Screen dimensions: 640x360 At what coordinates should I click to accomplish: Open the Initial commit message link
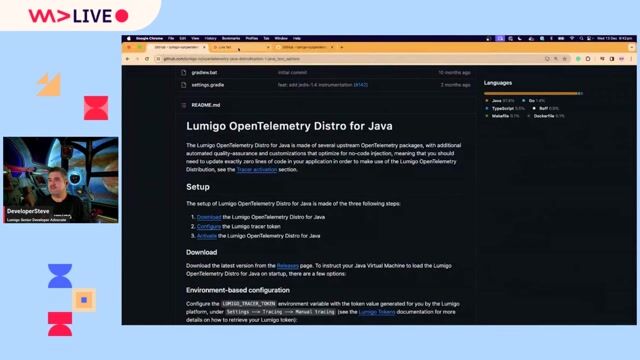click(292, 73)
